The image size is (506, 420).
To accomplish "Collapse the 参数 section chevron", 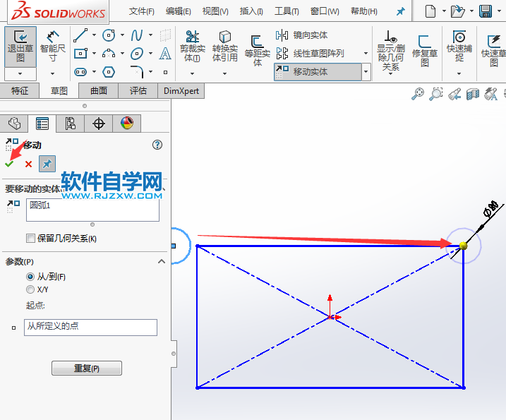I will tap(162, 261).
